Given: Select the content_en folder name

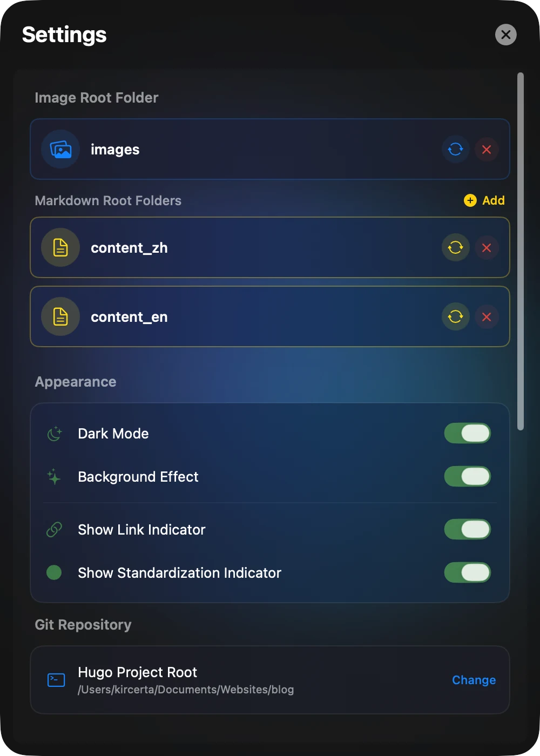Looking at the screenshot, I should coord(129,317).
